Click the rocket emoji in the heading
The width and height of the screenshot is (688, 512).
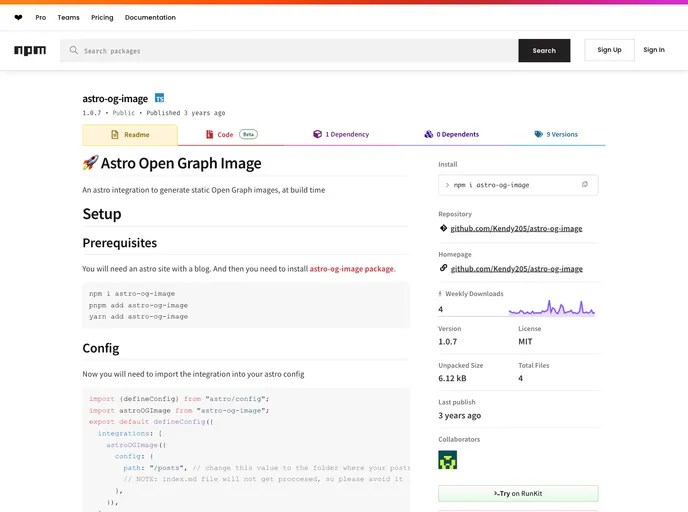90,163
